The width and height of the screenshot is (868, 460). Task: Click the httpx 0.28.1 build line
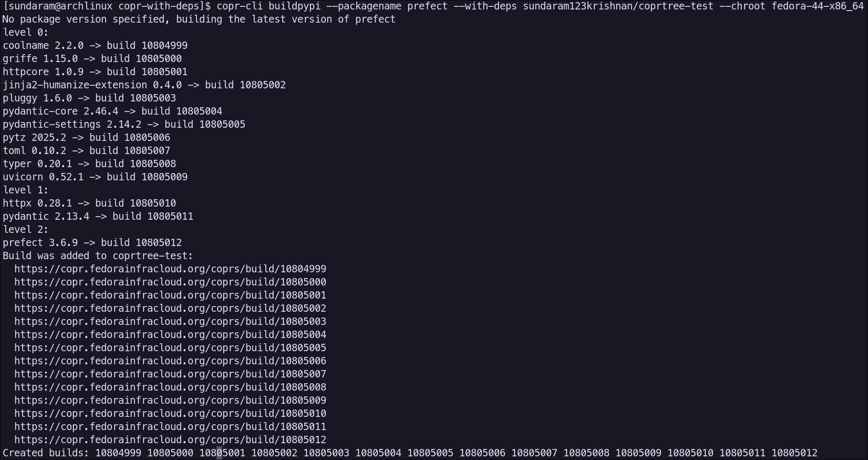tap(89, 203)
